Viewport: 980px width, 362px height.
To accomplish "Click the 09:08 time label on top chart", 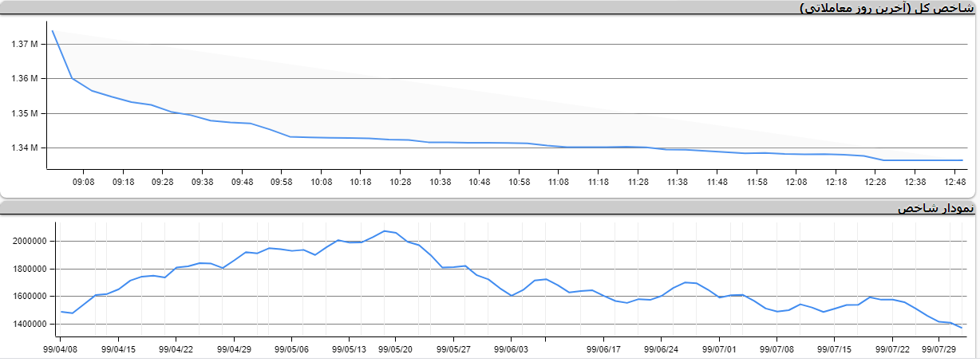I will click(x=83, y=182).
